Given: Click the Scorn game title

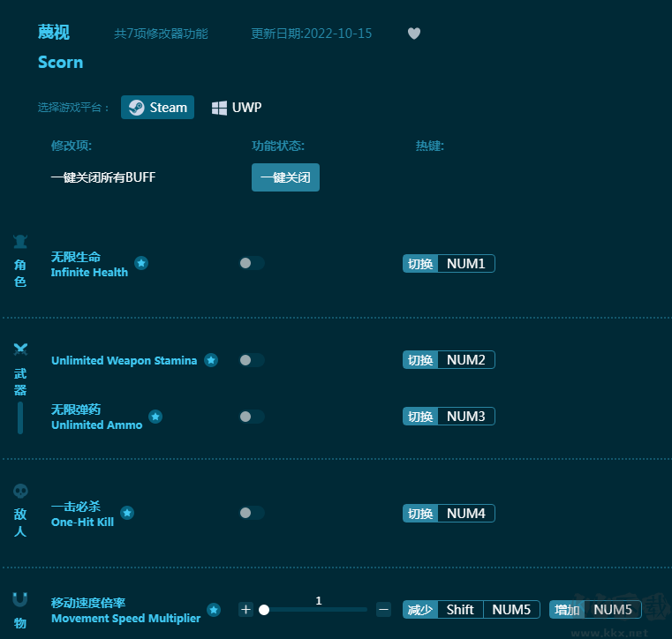Looking at the screenshot, I should (60, 63).
